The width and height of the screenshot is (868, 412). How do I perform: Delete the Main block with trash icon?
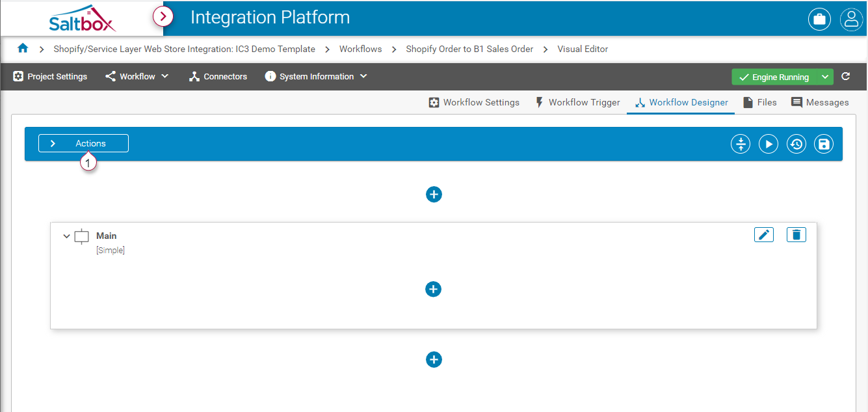(x=796, y=234)
